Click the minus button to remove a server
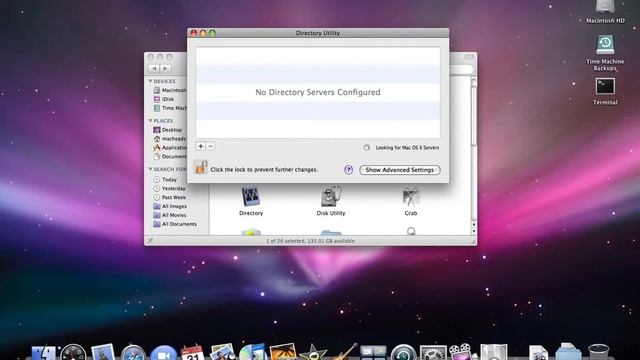This screenshot has height=360, width=640. click(211, 146)
